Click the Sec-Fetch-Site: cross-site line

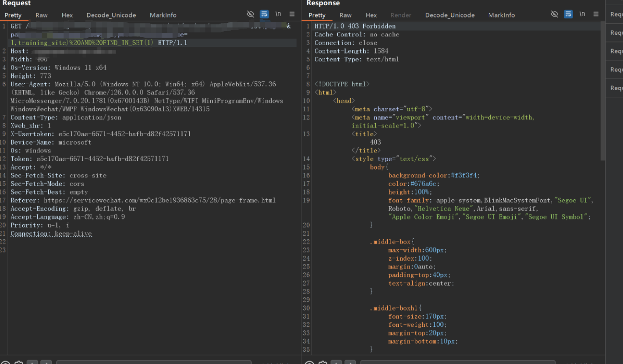point(58,176)
